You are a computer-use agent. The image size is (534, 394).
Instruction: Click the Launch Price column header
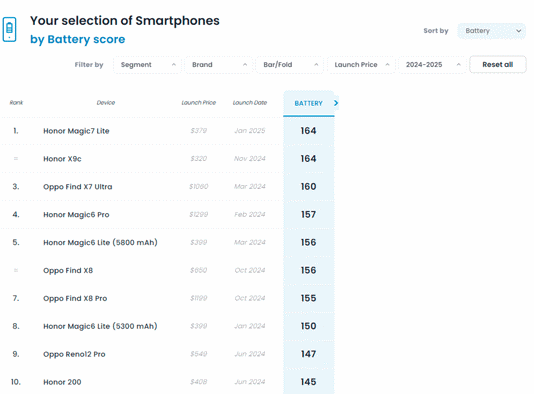coord(199,103)
